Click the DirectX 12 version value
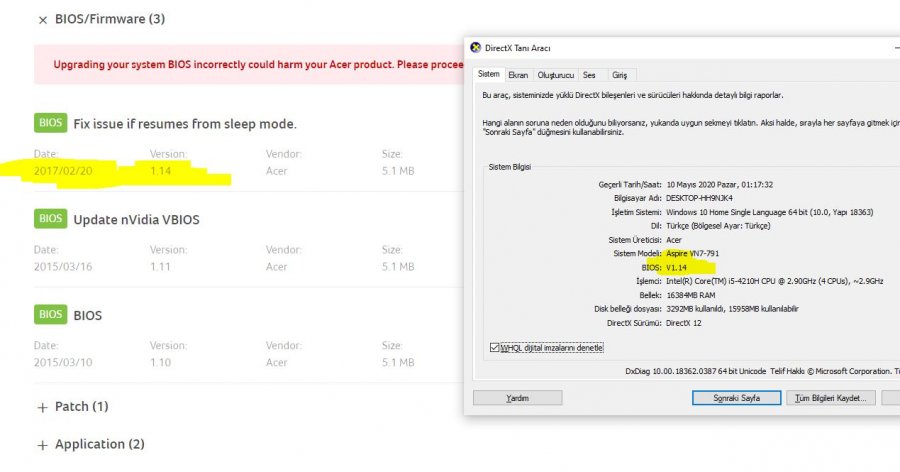 684,323
